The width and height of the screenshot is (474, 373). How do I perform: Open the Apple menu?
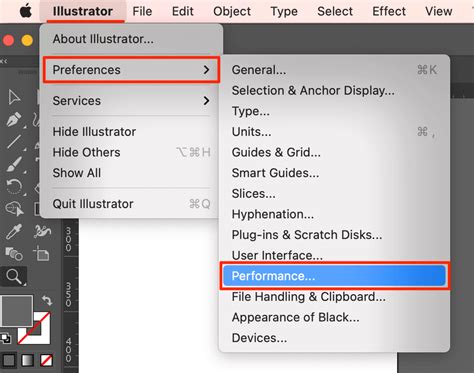[26, 11]
